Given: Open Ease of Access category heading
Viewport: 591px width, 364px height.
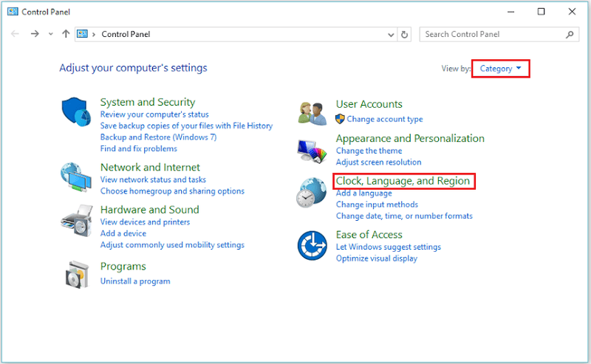Looking at the screenshot, I should 369,235.
